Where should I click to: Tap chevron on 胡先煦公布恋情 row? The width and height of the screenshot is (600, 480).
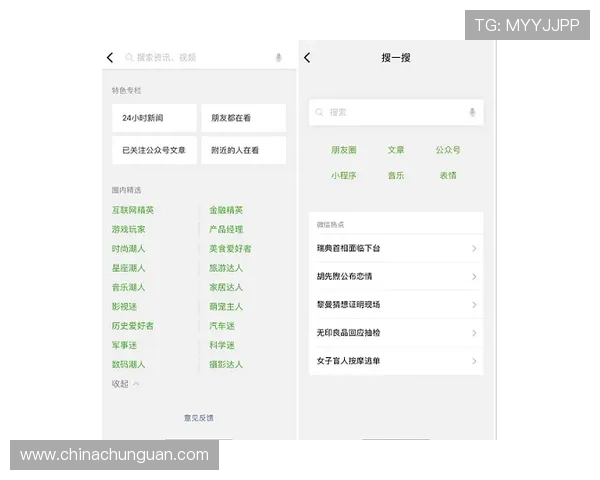pyautogui.click(x=474, y=276)
